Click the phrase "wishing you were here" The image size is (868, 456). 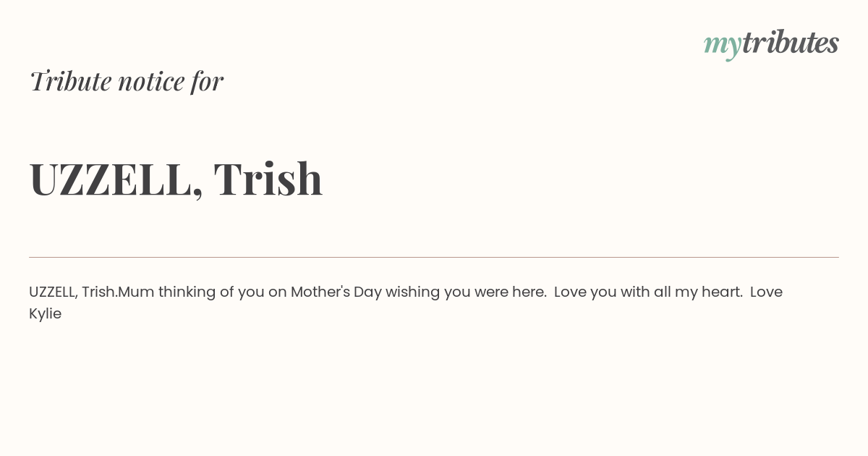[466, 292]
